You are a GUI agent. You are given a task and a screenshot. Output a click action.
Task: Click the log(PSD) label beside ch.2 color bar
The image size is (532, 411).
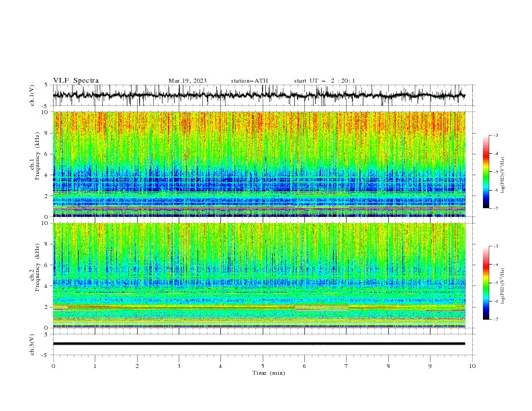coord(502,286)
